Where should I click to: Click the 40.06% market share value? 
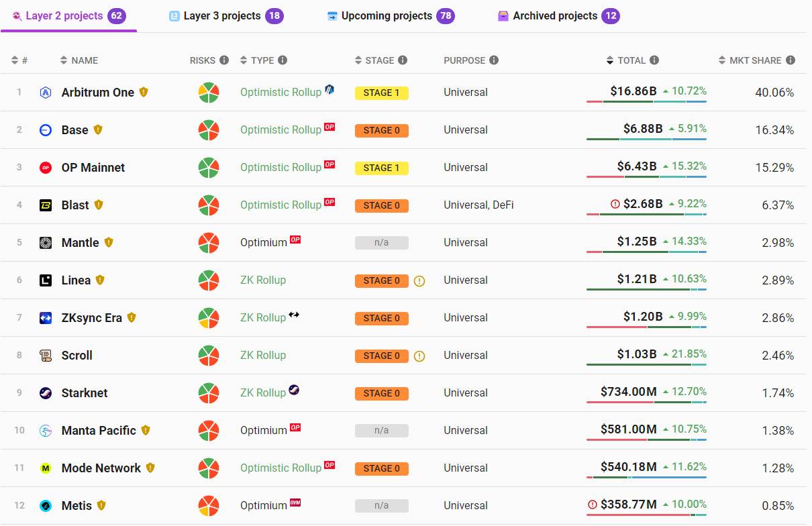(x=774, y=93)
